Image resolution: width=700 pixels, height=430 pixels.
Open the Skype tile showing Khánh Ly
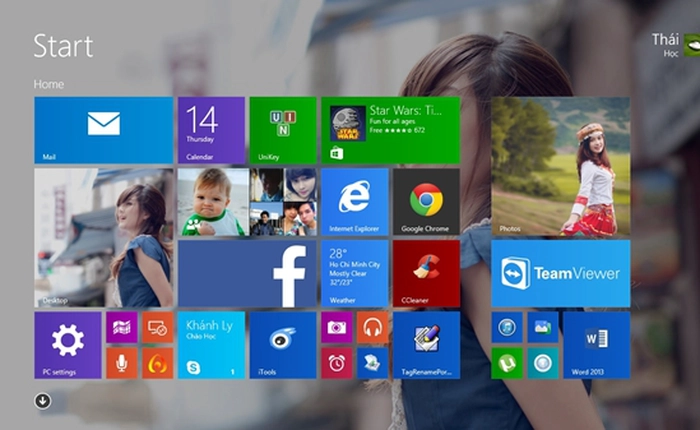(x=211, y=345)
